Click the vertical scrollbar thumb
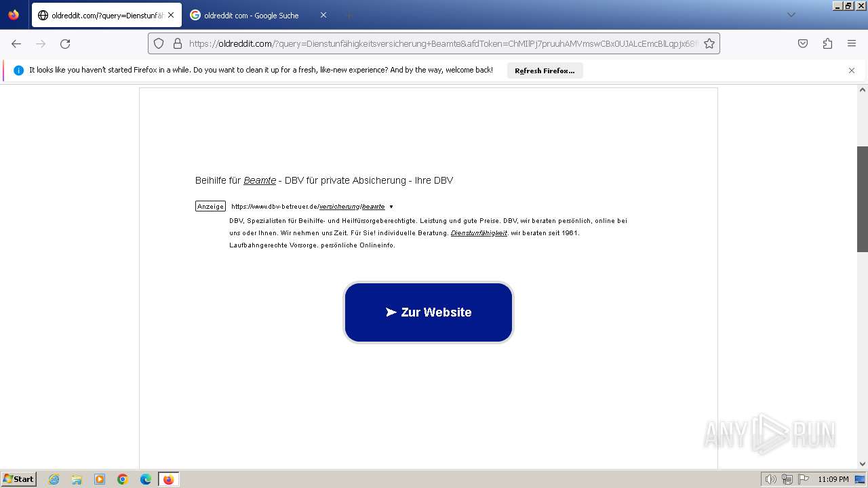The width and height of the screenshot is (868, 488). (x=863, y=199)
